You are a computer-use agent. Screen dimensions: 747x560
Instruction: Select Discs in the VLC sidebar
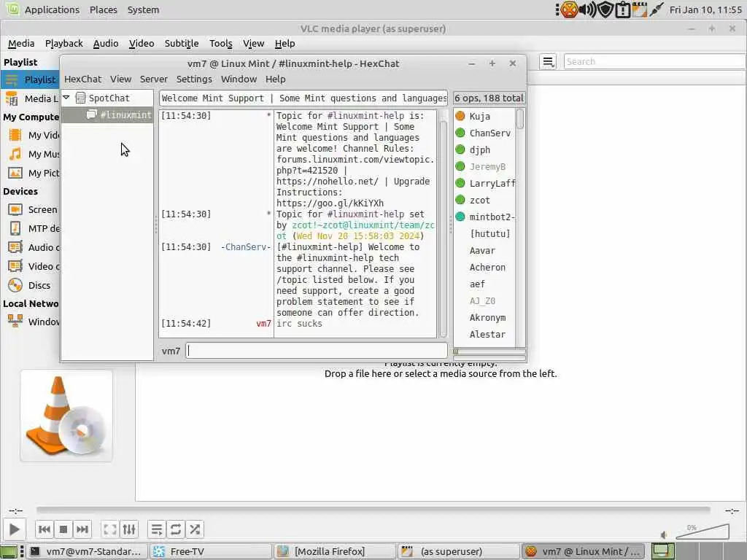(x=29, y=285)
